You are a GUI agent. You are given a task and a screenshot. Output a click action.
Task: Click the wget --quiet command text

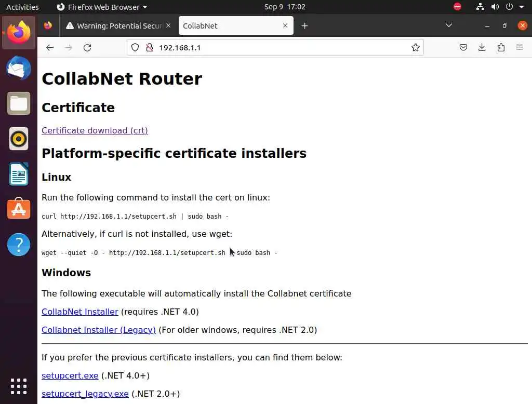[x=159, y=253]
